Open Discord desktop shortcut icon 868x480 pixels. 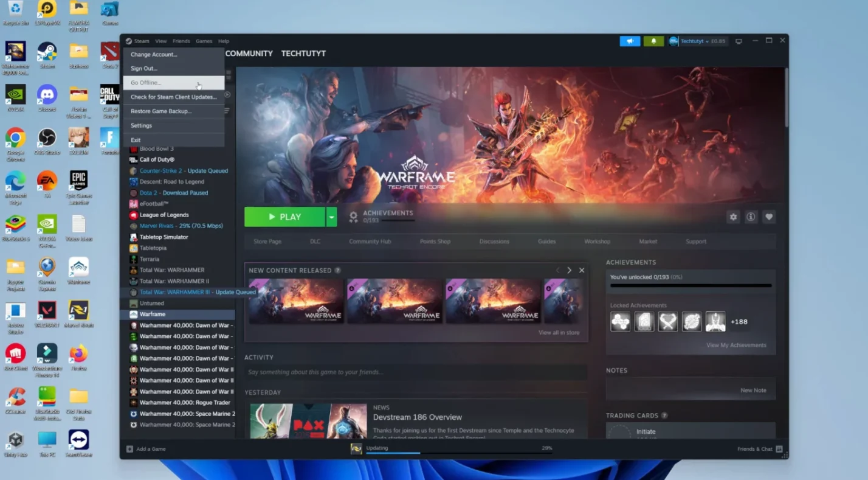tap(47, 95)
